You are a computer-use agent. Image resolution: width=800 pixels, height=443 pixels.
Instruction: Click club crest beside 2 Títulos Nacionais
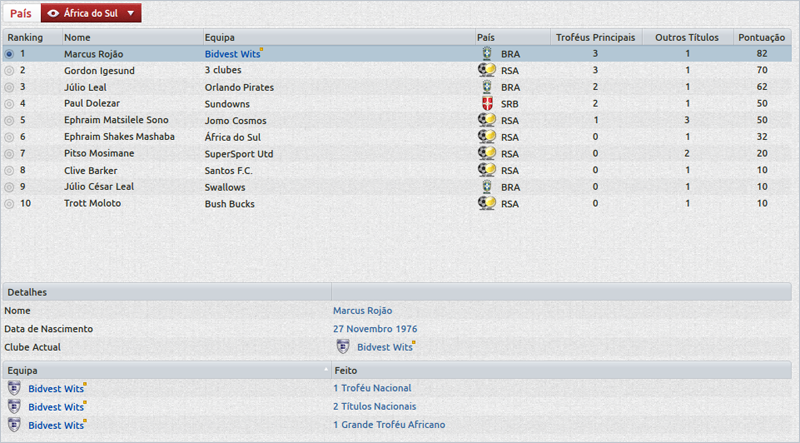(14, 406)
